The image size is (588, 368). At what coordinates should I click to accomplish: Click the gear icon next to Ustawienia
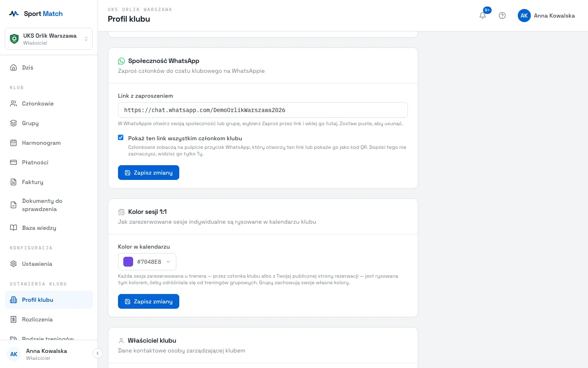13,264
